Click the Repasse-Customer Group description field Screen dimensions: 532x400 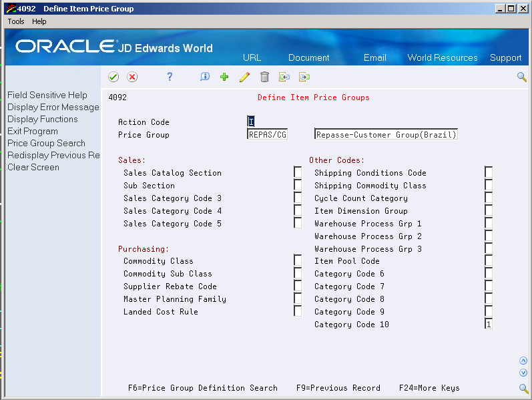[x=386, y=134]
